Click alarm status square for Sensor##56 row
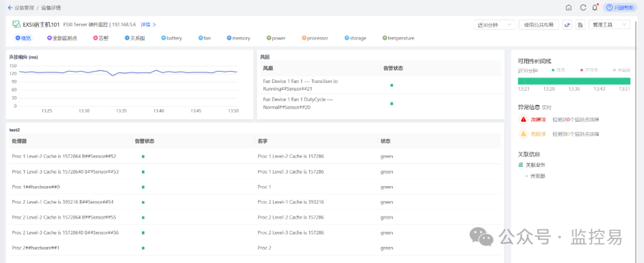 (x=143, y=233)
